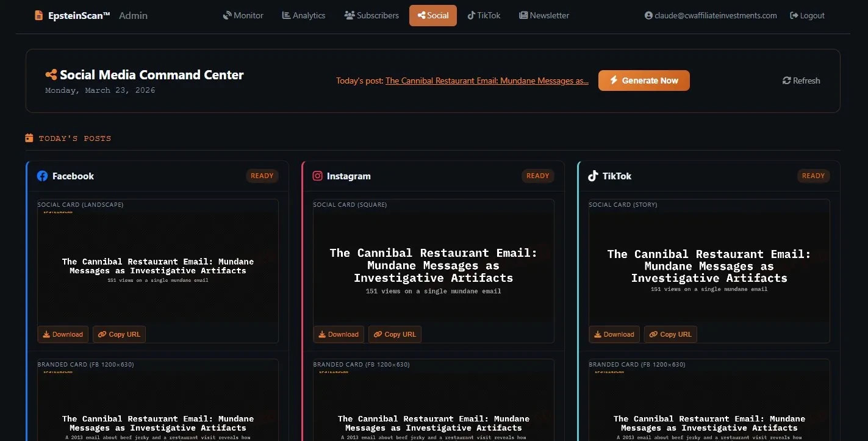Refresh the social command center
The width and height of the screenshot is (868, 441).
(802, 81)
